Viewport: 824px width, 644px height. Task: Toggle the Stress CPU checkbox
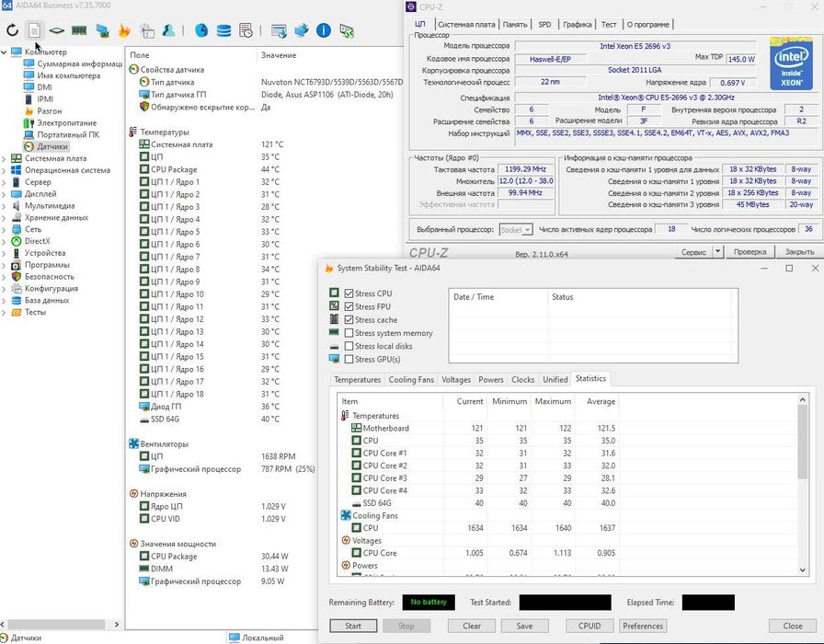349,293
